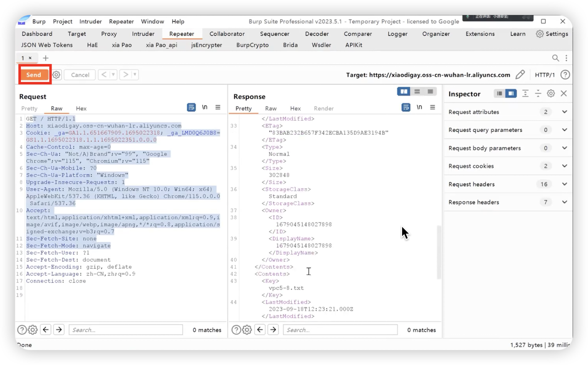Go to previous match in Response
Screen dimensions: 588x365
coord(260,330)
